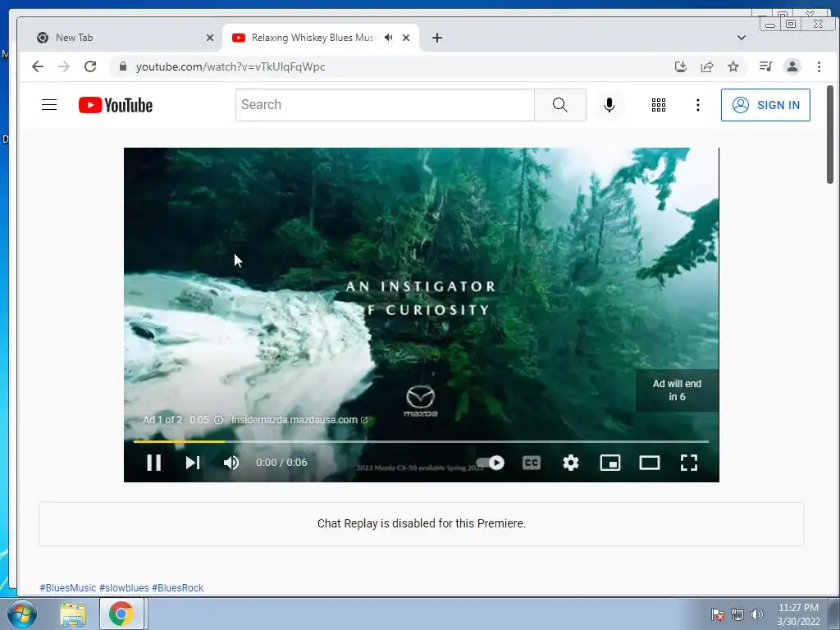
Task: Open media controls icon in toolbar
Action: 765,66
